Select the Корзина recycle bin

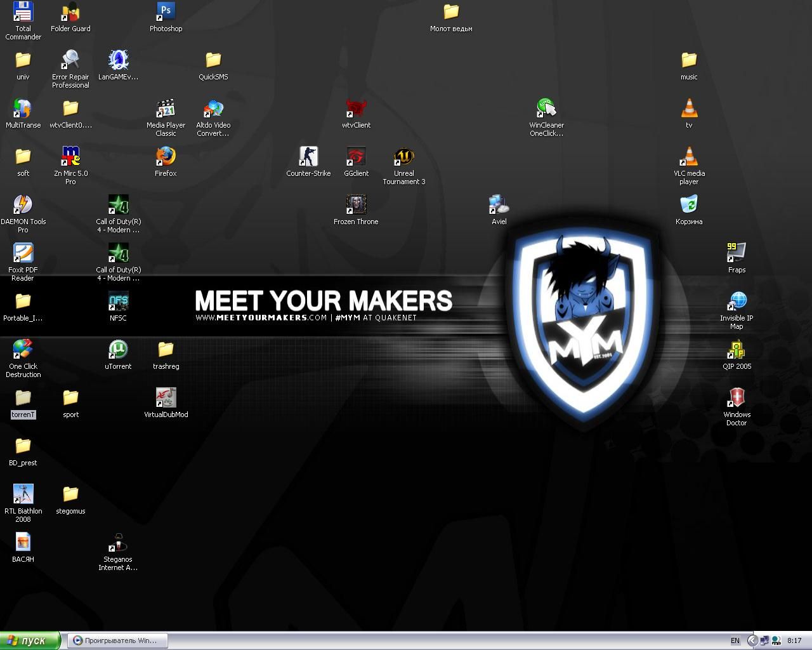689,204
